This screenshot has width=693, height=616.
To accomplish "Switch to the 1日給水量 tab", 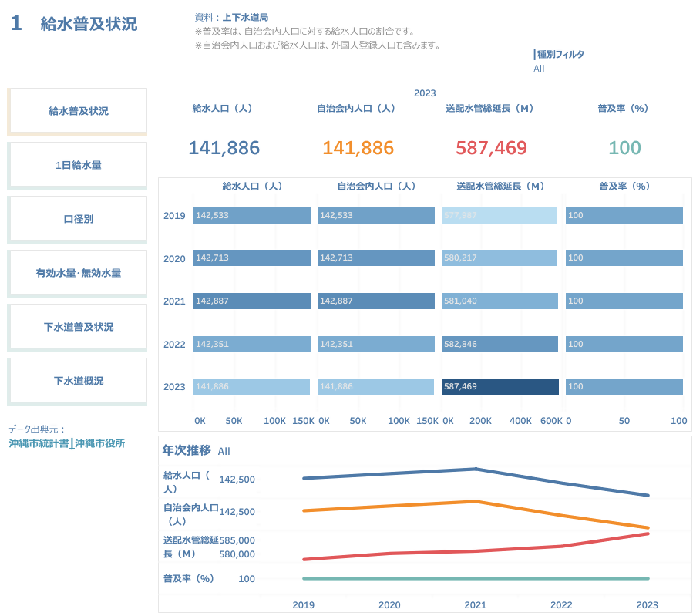I will click(x=78, y=165).
